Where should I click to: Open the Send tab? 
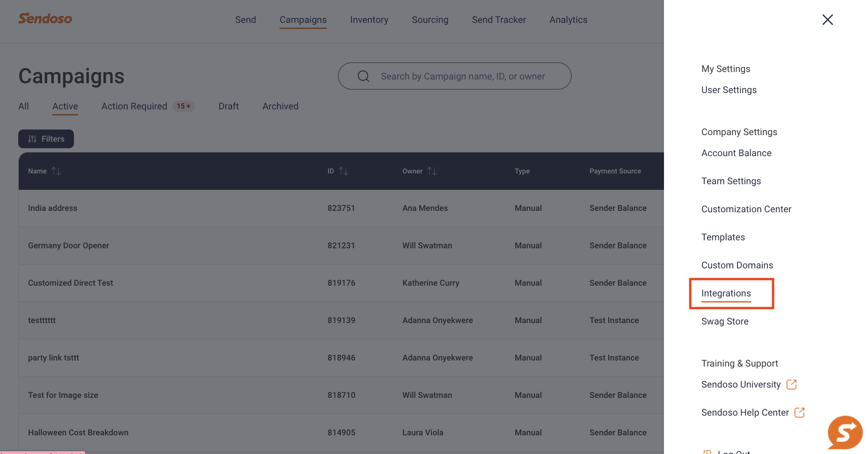(246, 20)
